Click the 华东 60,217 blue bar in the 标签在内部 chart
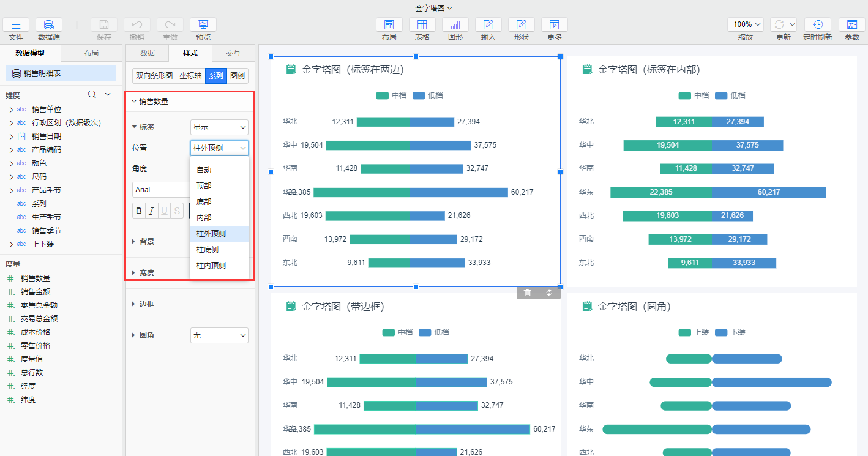Image resolution: width=868 pixels, height=456 pixels. click(x=769, y=192)
